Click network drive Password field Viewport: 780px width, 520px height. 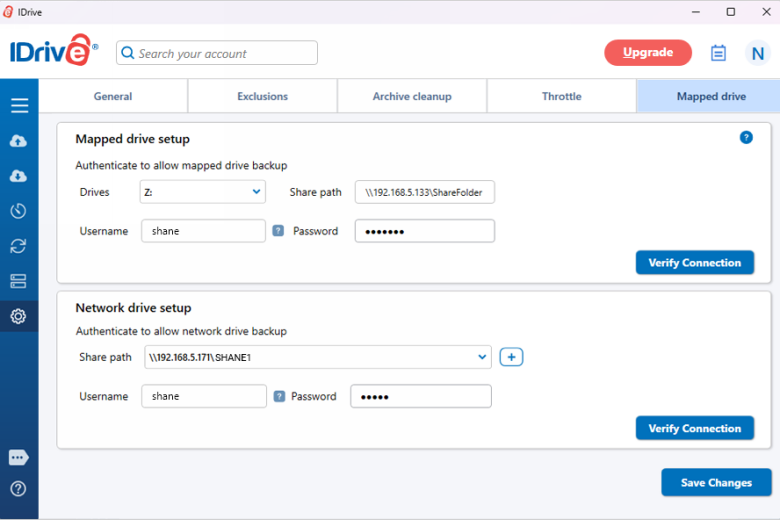(421, 396)
